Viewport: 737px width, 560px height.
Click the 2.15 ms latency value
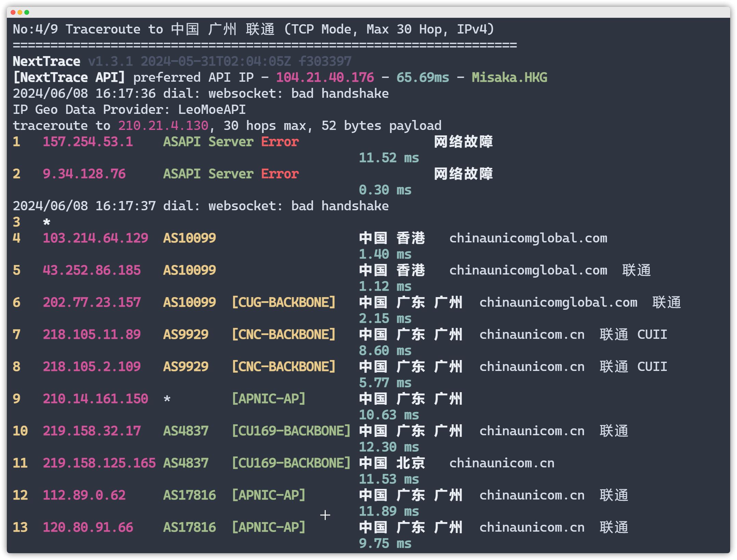pyautogui.click(x=385, y=319)
